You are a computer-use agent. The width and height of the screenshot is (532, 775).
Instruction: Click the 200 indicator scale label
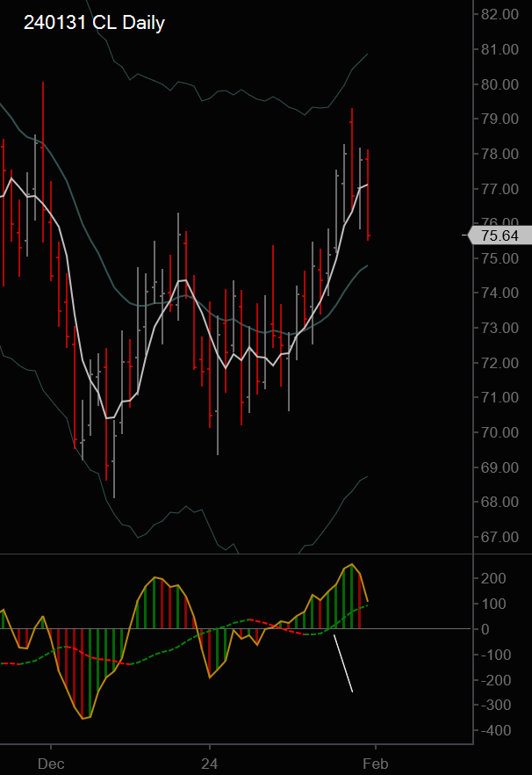493,578
